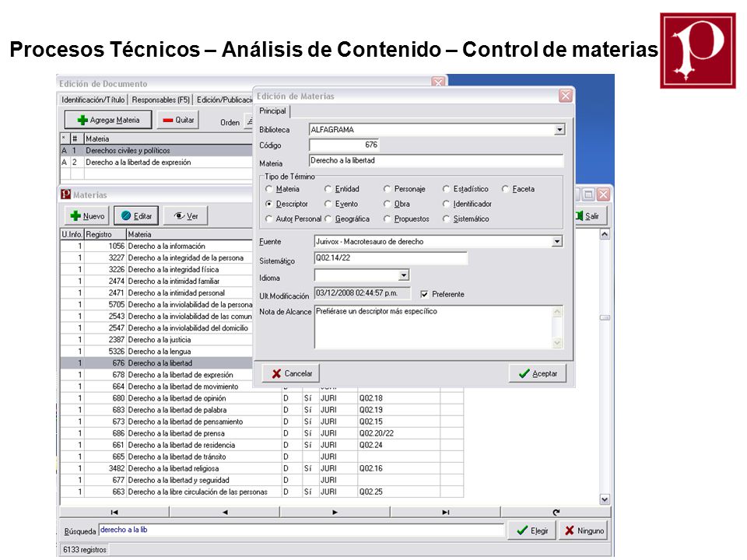Image resolution: width=747 pixels, height=560 pixels.
Task: Click the Materia text field in dialog
Action: pos(436,161)
